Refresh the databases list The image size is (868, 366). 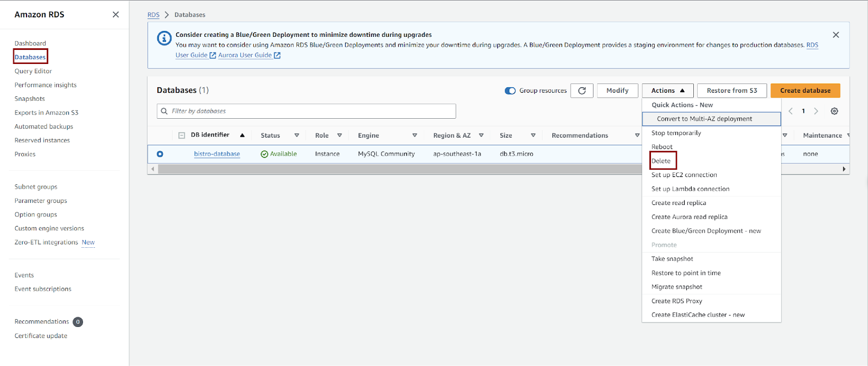582,91
